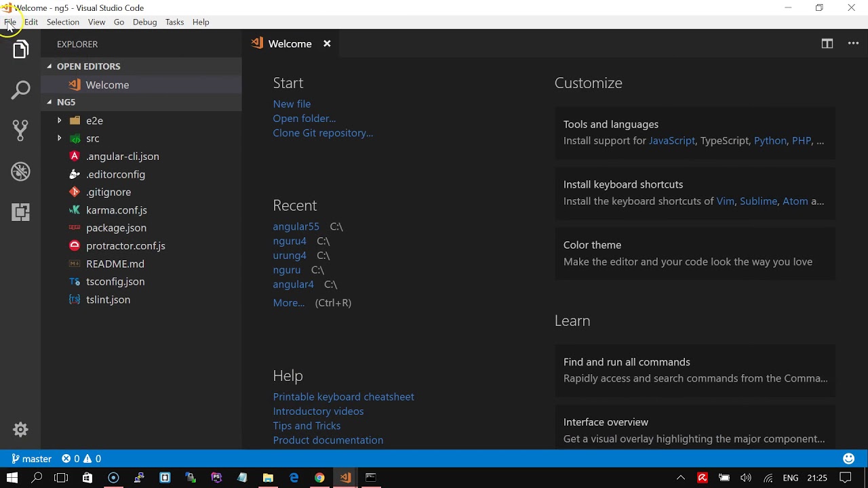
Task: Click the Atom keyboard shortcuts link
Action: (795, 201)
